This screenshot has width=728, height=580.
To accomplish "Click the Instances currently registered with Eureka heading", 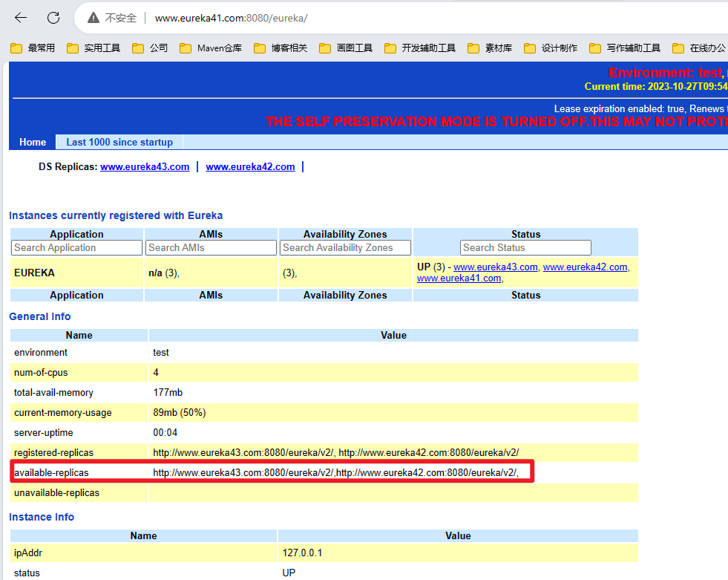I will point(116,215).
